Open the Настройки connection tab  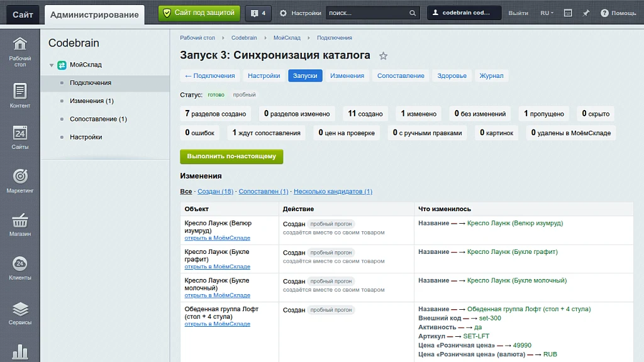click(264, 75)
